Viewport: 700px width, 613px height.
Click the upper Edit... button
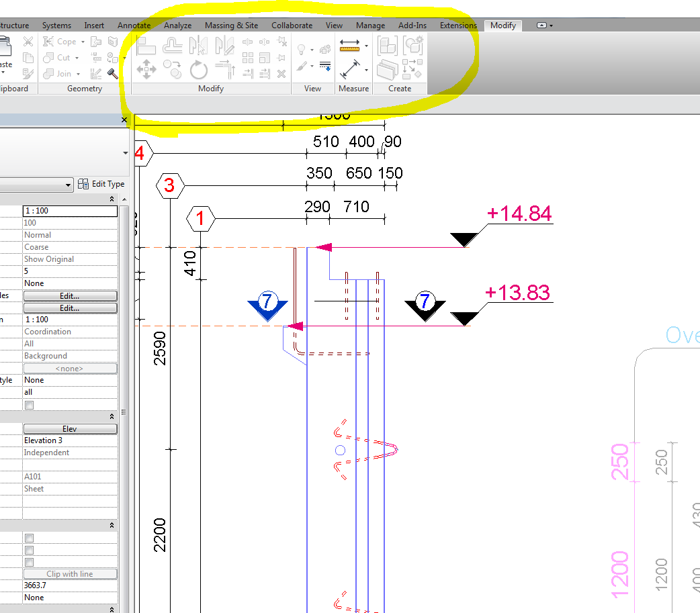[x=70, y=296]
